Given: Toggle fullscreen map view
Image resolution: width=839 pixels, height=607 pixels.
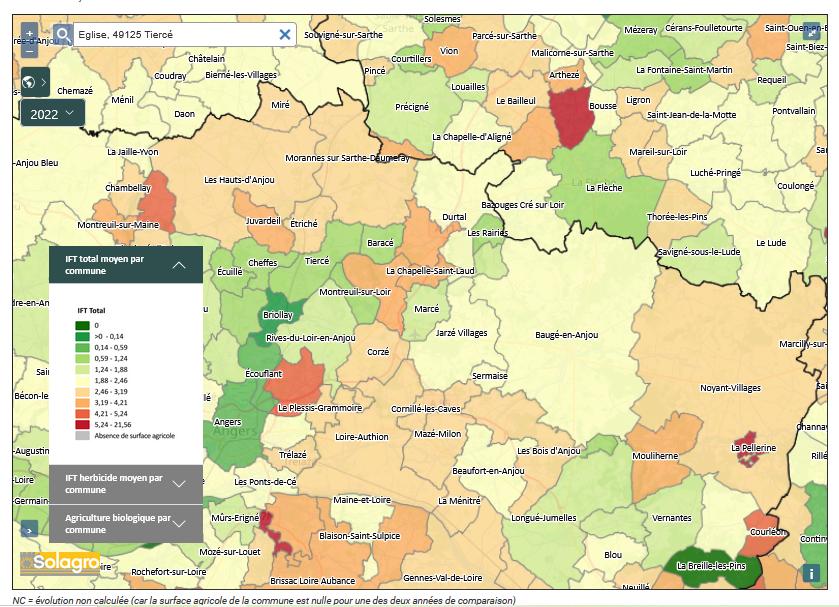Looking at the screenshot, I should click(x=811, y=32).
